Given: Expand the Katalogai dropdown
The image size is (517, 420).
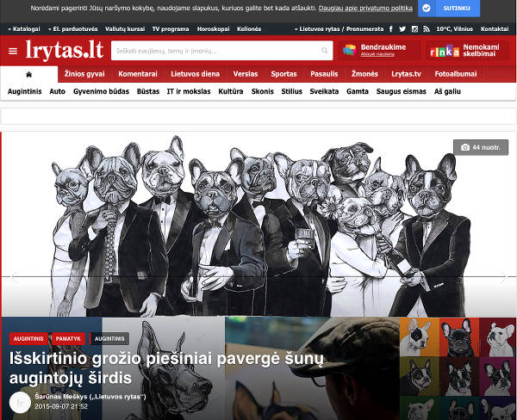Looking at the screenshot, I should pos(24,29).
